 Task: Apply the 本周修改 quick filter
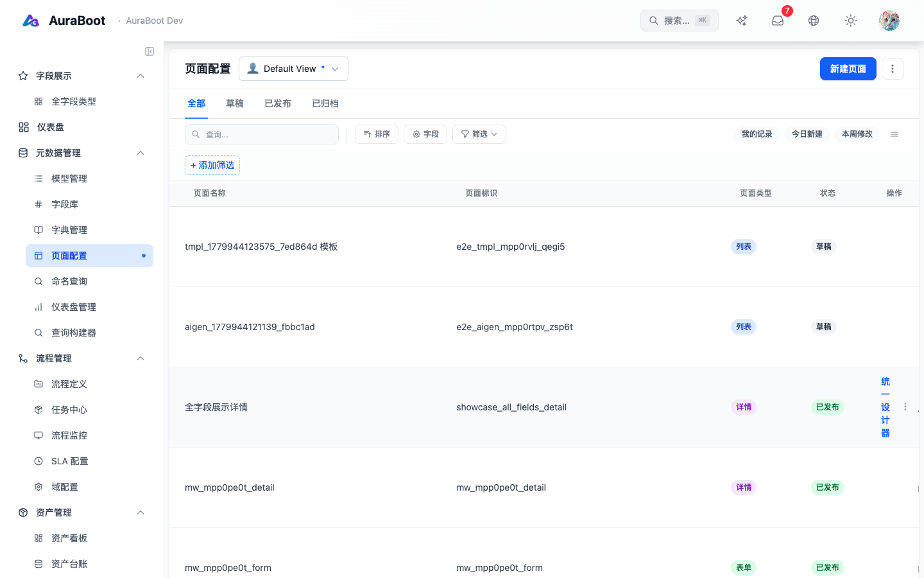857,134
